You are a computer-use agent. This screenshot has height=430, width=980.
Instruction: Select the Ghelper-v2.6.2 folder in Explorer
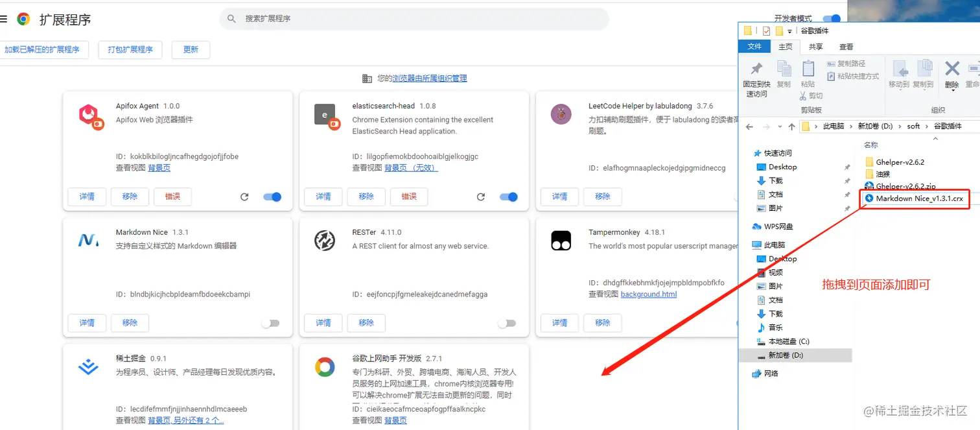[x=894, y=162]
